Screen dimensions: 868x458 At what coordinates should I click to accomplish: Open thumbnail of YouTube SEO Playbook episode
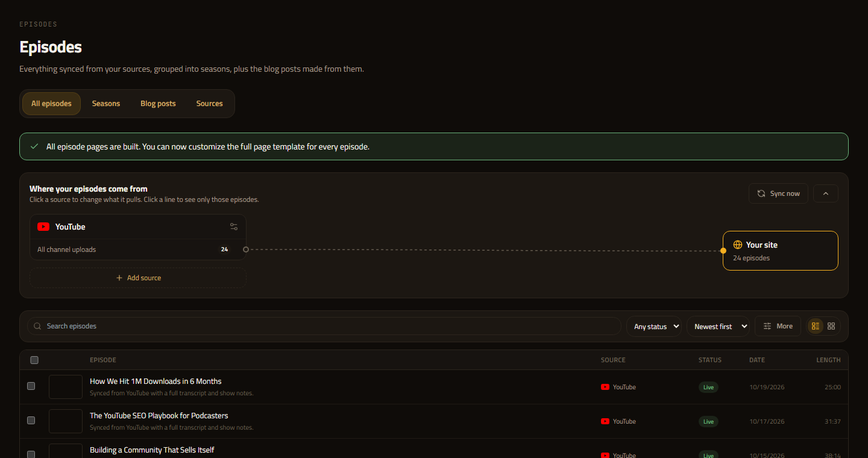coord(66,421)
